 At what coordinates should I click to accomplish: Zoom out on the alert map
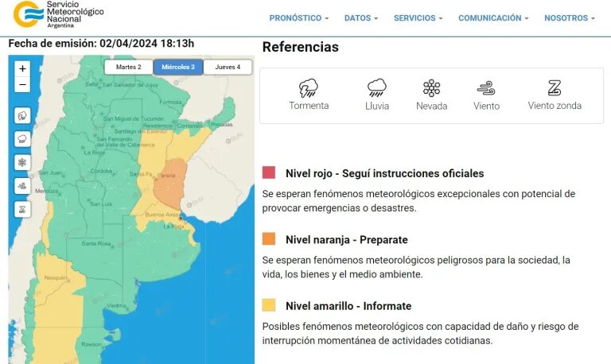click(x=22, y=85)
